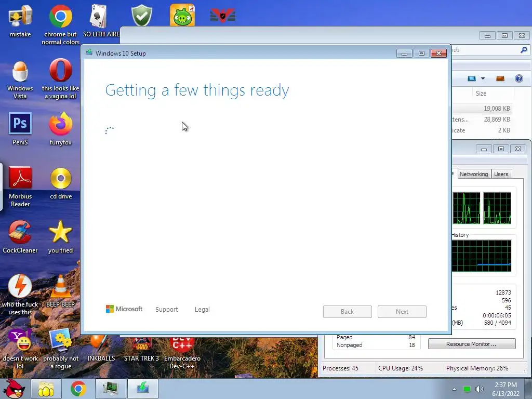
Task: Switch to Windows 10 Setup taskbar button
Action: 143,389
